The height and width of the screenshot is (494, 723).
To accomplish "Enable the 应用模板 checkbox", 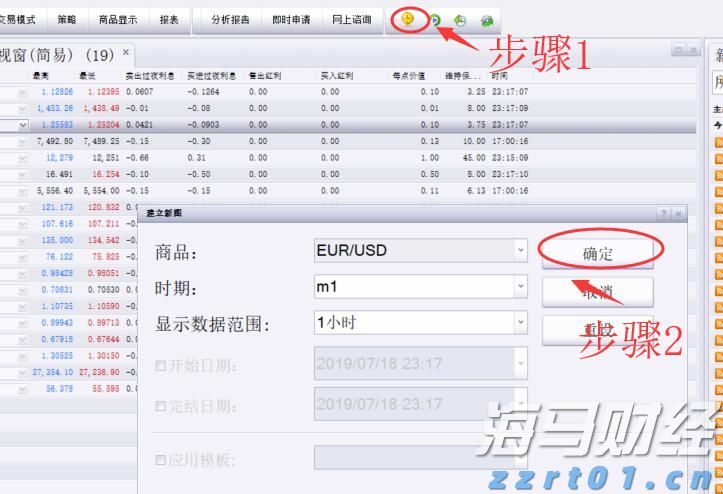I will pos(160,460).
